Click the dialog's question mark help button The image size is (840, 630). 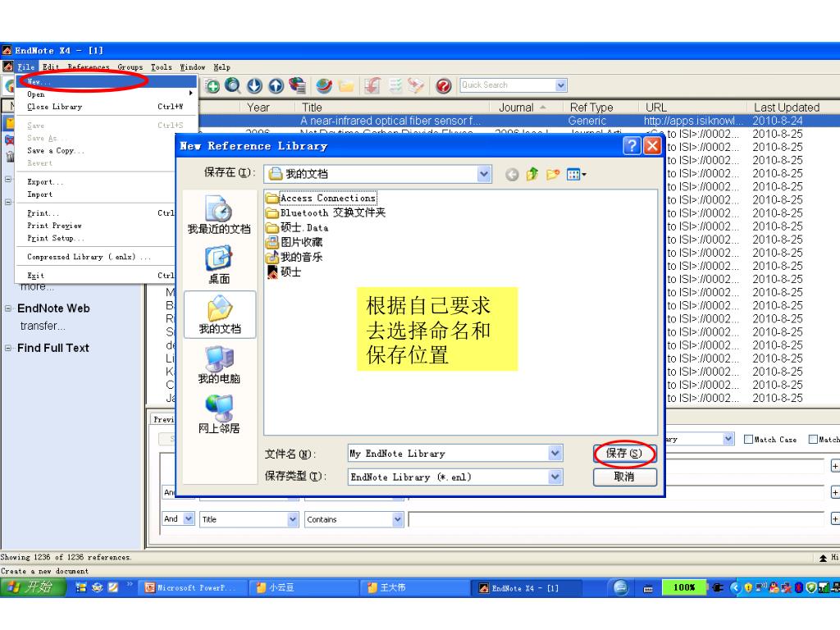point(632,146)
